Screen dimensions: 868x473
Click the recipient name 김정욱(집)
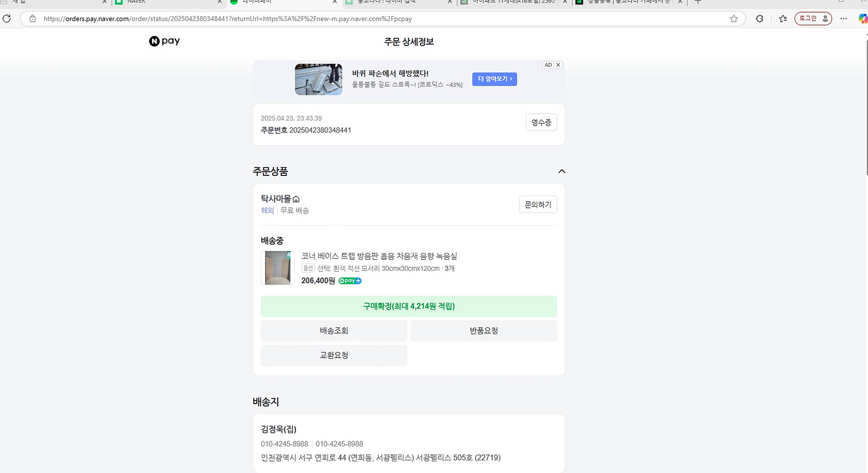(278, 429)
